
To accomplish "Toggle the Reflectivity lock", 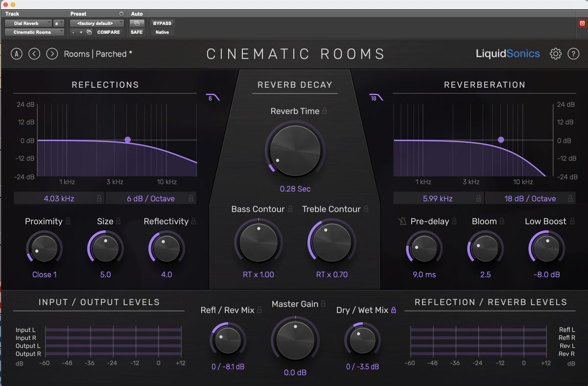I will [x=193, y=221].
